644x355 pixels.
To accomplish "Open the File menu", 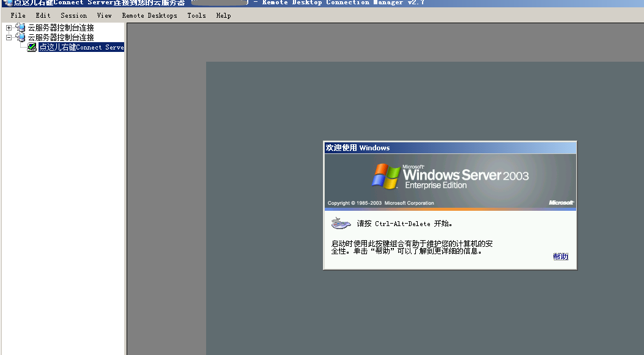I will tap(18, 16).
